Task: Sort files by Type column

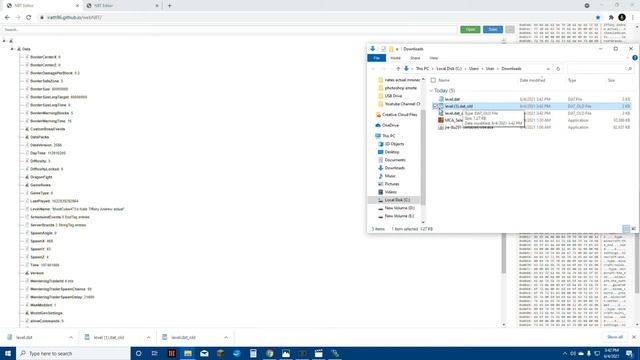Action: 572,80
